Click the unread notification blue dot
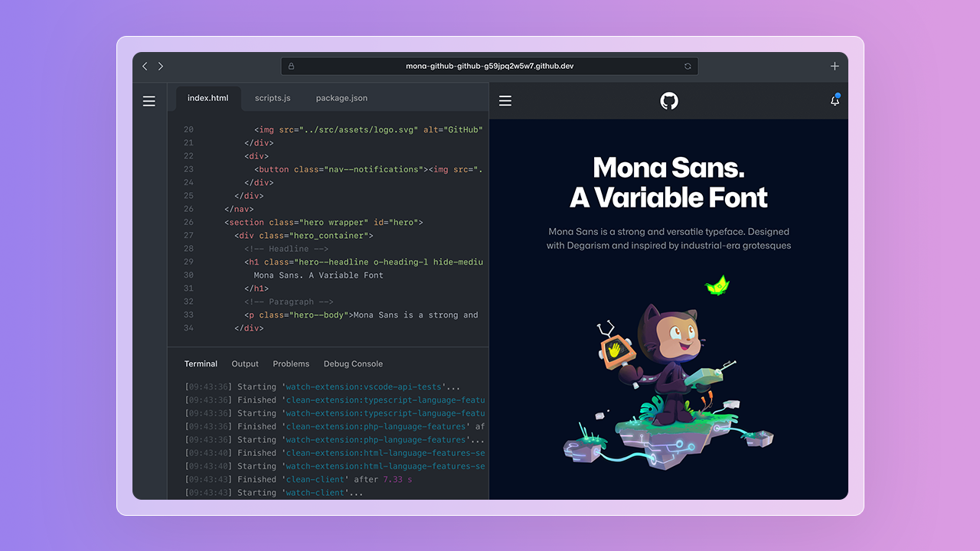980x551 pixels. 839,94
